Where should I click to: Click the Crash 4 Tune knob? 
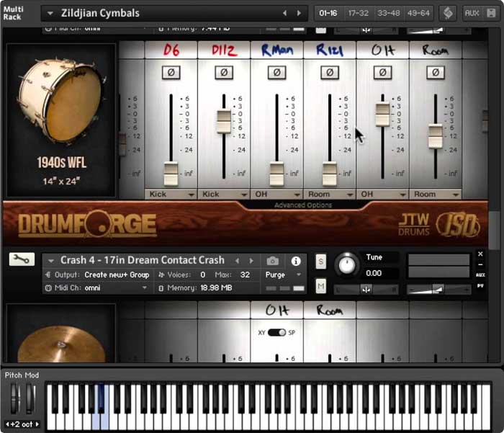pyautogui.click(x=347, y=264)
